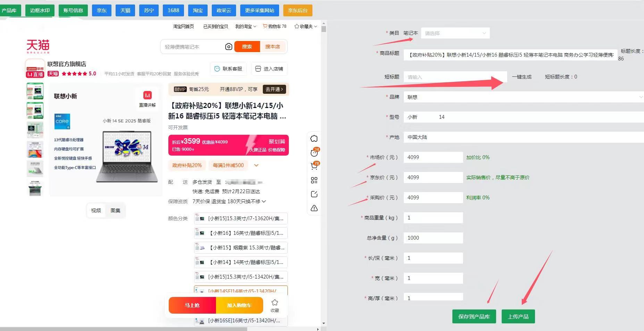This screenshot has height=331, width=644.
Task: Choose the 【小新15】烟霞紫 15.3英寸 variant
Action: click(x=241, y=248)
